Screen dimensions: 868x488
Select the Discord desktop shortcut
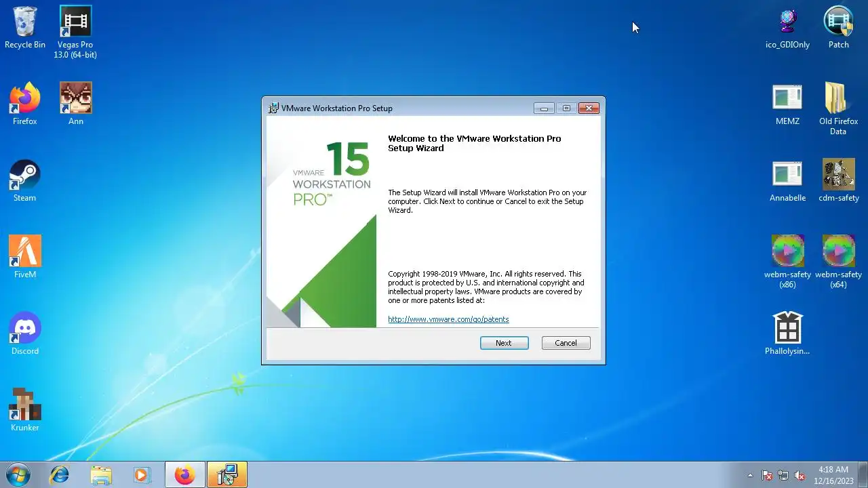(x=25, y=333)
